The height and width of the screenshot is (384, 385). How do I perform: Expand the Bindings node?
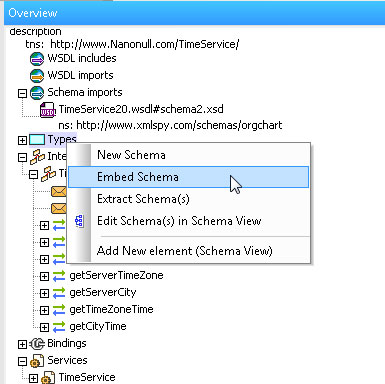pos(22,344)
